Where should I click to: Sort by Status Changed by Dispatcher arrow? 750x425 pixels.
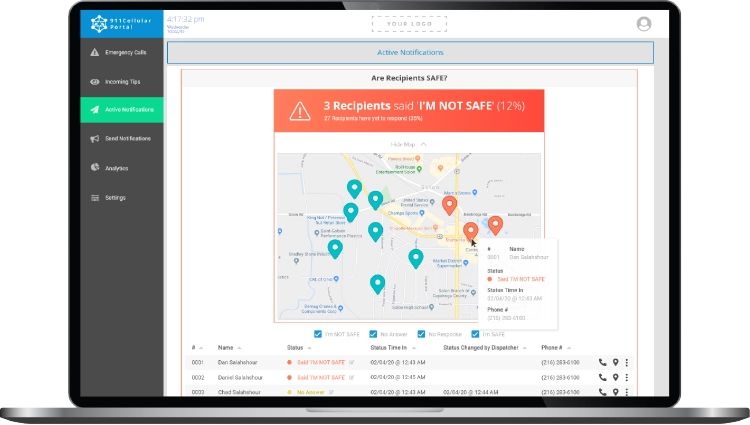(x=525, y=348)
